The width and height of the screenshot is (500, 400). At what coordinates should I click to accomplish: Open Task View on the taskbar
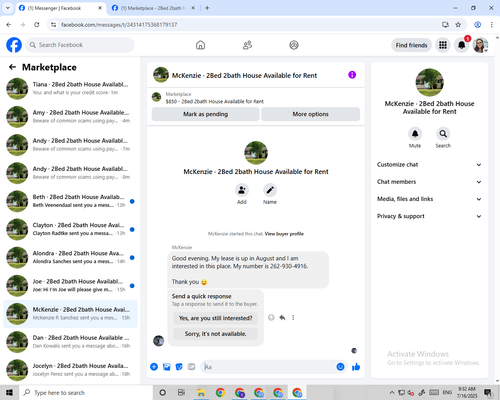(x=181, y=393)
